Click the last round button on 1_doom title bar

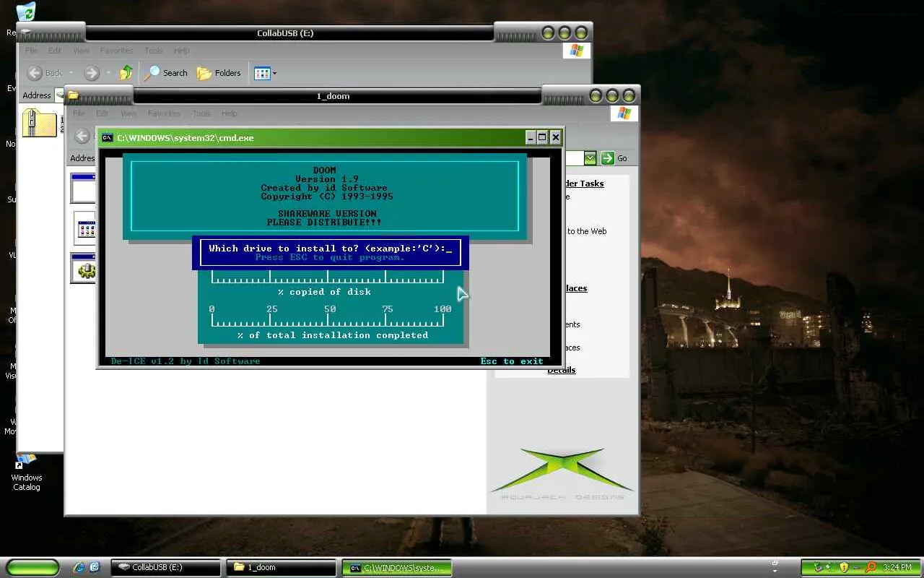[629, 95]
